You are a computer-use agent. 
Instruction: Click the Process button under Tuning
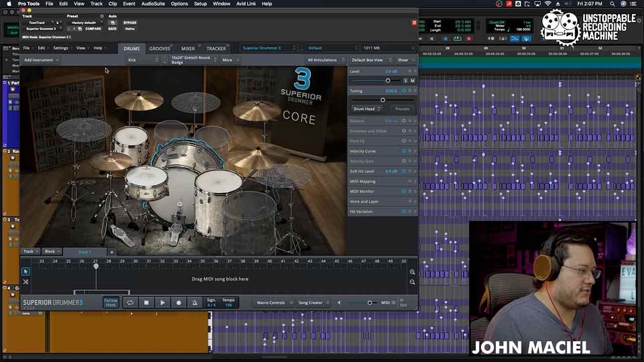pos(402,109)
